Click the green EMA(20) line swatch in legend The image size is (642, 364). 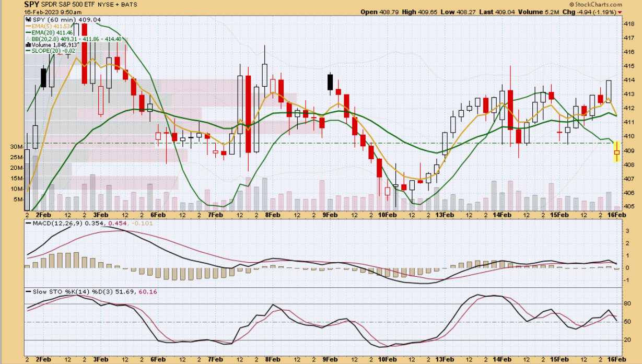tap(29, 32)
